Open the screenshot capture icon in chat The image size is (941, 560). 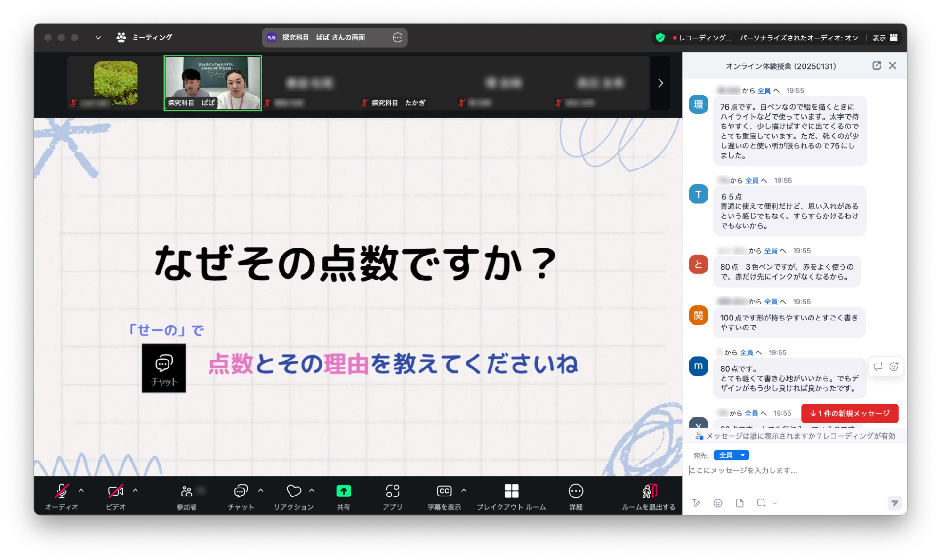(x=761, y=503)
